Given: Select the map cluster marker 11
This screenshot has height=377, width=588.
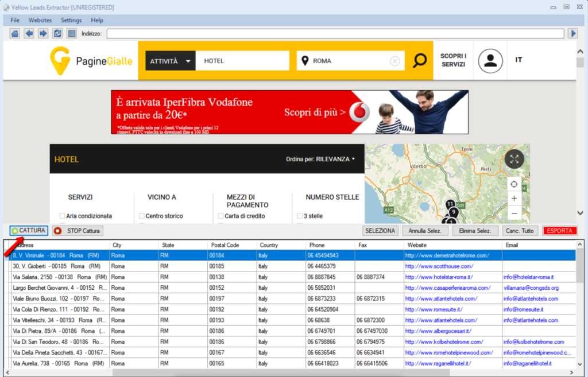Looking at the screenshot, I should click(450, 204).
